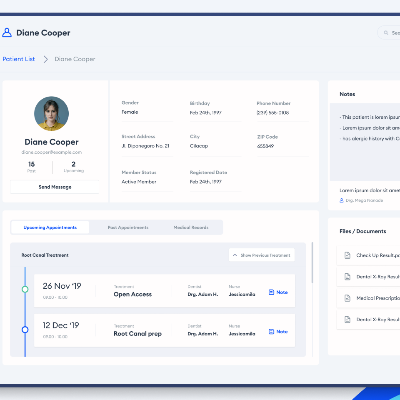Click the 26 Nov timeline marker circle
The height and width of the screenshot is (400, 400).
point(25,289)
